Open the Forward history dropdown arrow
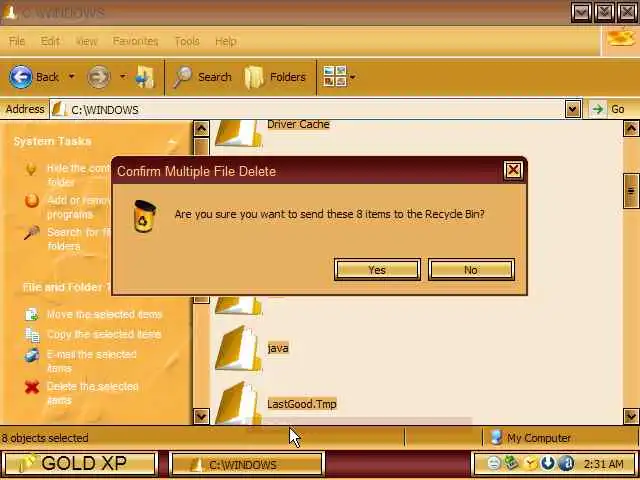Screen dimensions: 640x480 (x=122, y=76)
